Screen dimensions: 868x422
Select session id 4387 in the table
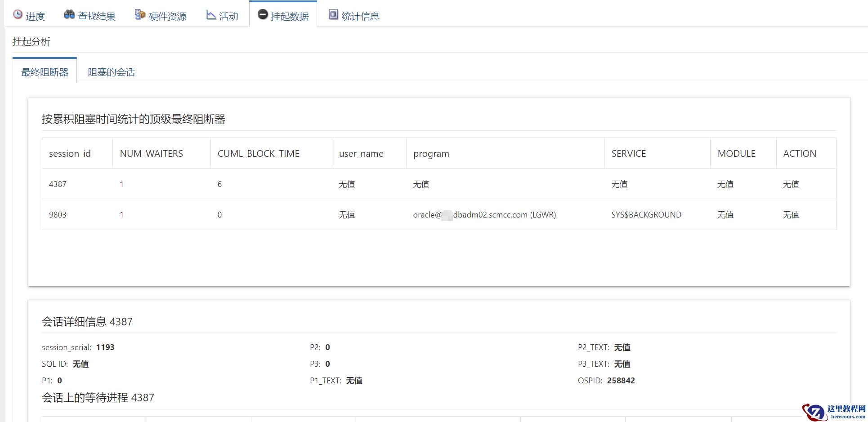[58, 184]
